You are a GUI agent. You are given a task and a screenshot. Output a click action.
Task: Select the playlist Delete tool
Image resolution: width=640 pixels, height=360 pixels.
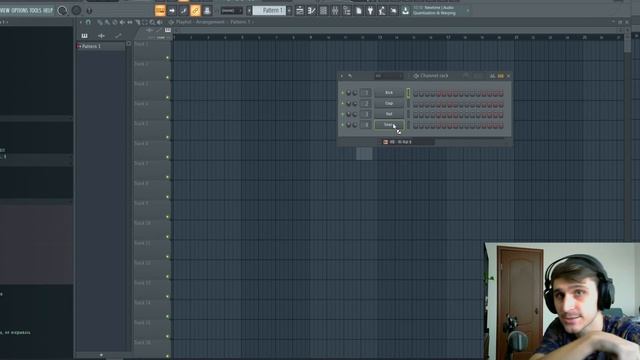(x=115, y=22)
